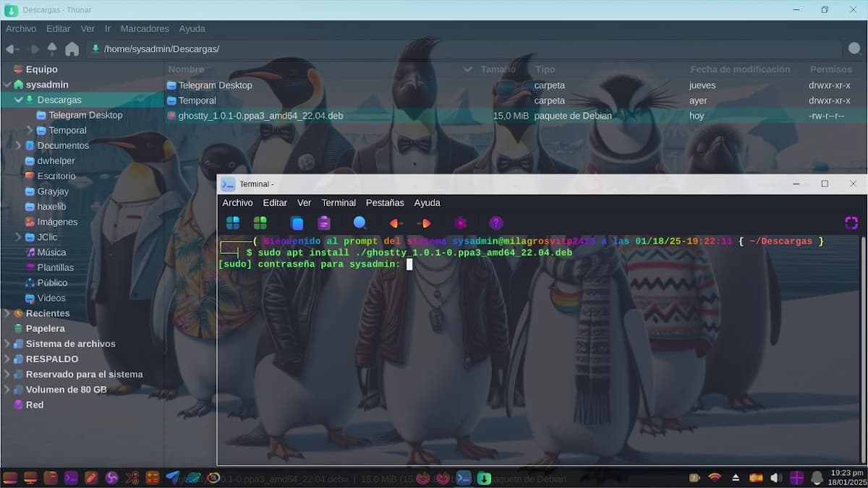Select ghostty_1.0.1 deb file in list

click(260, 116)
